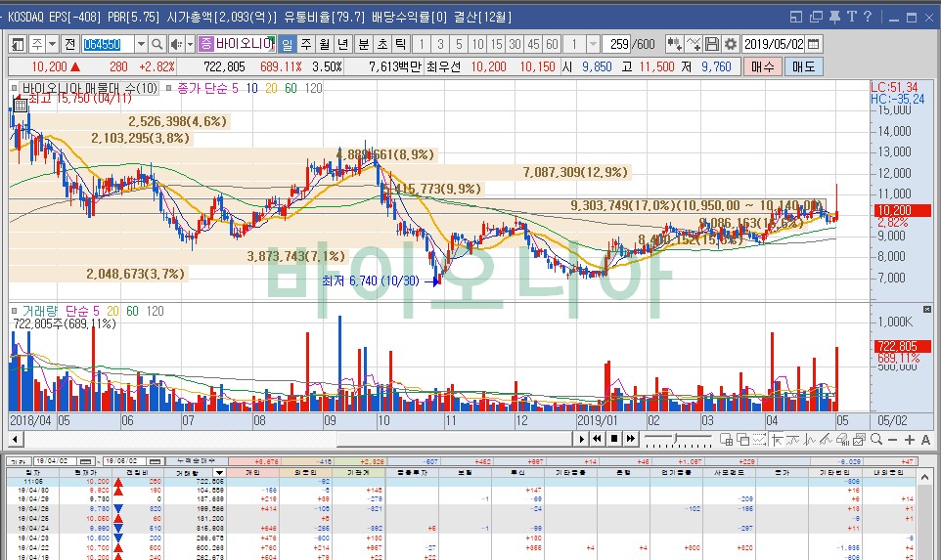941x560 pixels.
Task: Toggle the 전 button
Action: click(x=70, y=44)
